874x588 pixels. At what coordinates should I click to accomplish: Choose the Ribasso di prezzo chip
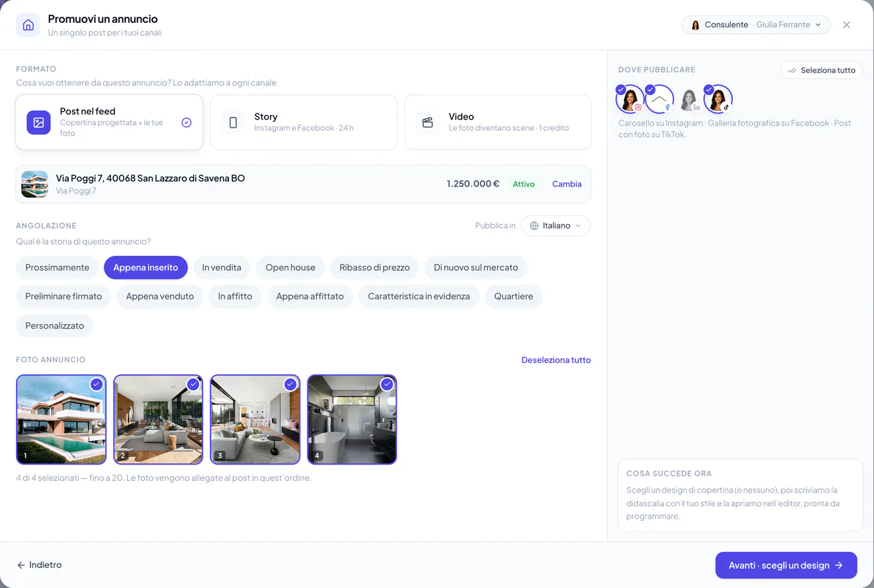pos(374,267)
